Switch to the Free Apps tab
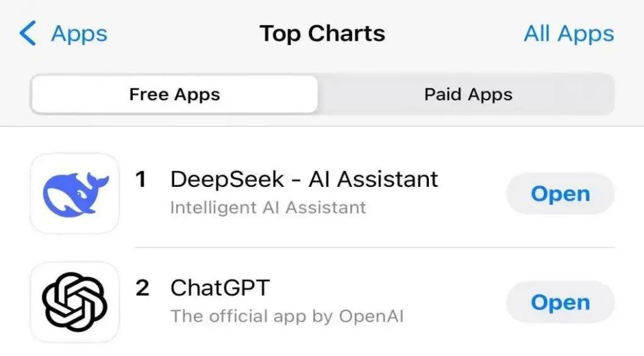Screen dimensions: 644x356 tap(174, 95)
